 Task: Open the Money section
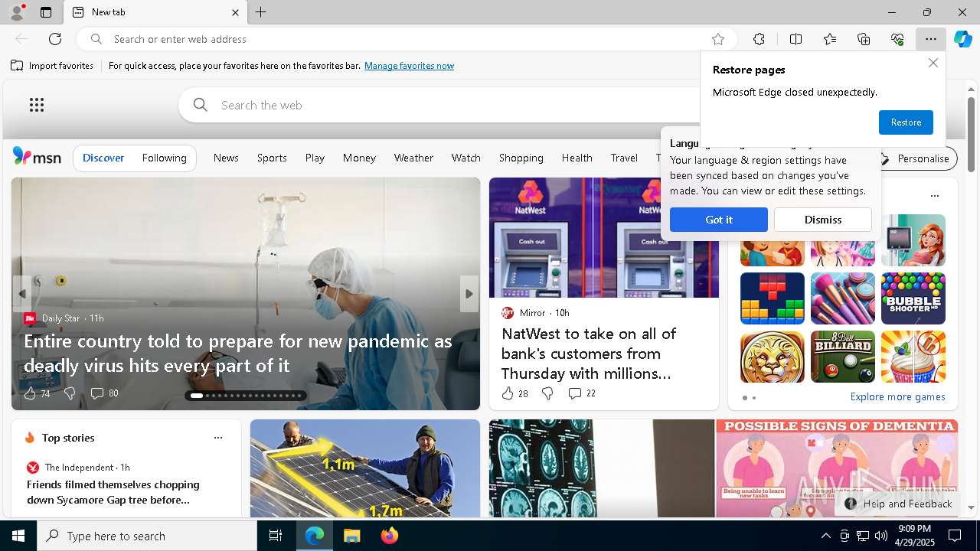[359, 158]
